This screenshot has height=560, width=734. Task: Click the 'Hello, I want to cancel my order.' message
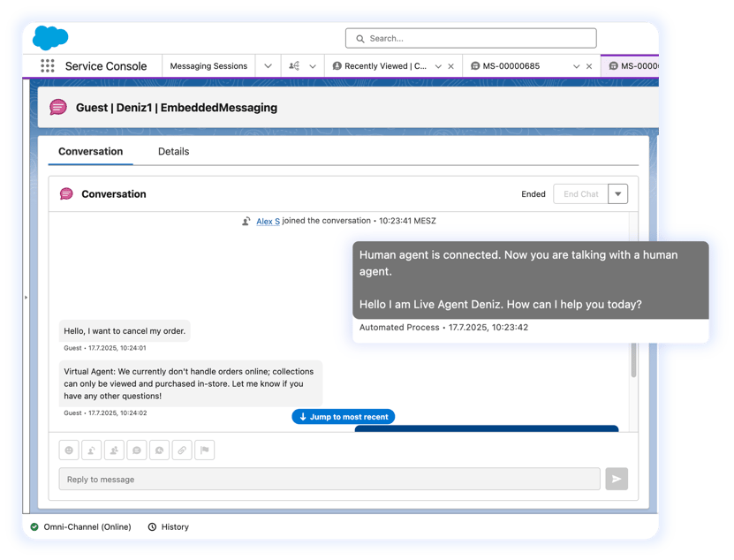coord(125,331)
